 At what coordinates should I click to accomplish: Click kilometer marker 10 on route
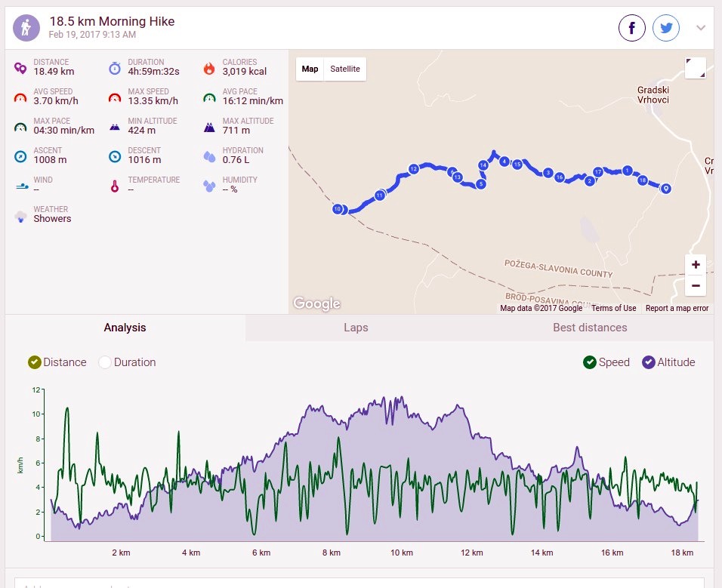tap(338, 209)
